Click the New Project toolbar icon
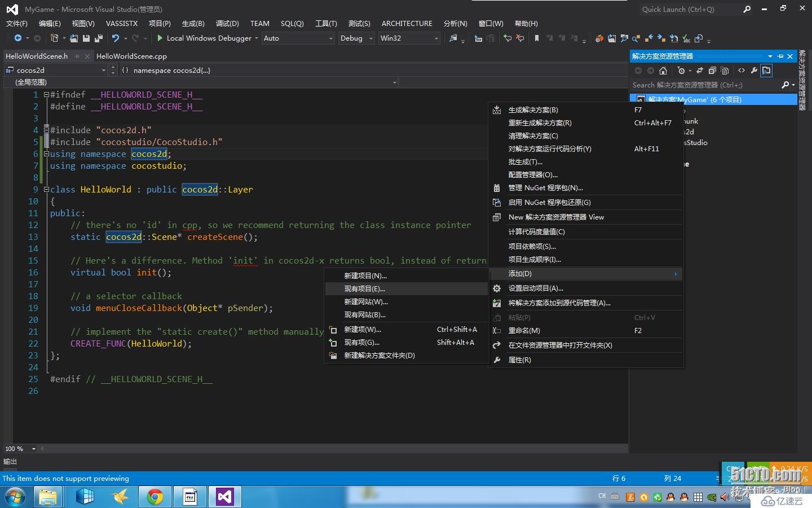 coord(54,38)
